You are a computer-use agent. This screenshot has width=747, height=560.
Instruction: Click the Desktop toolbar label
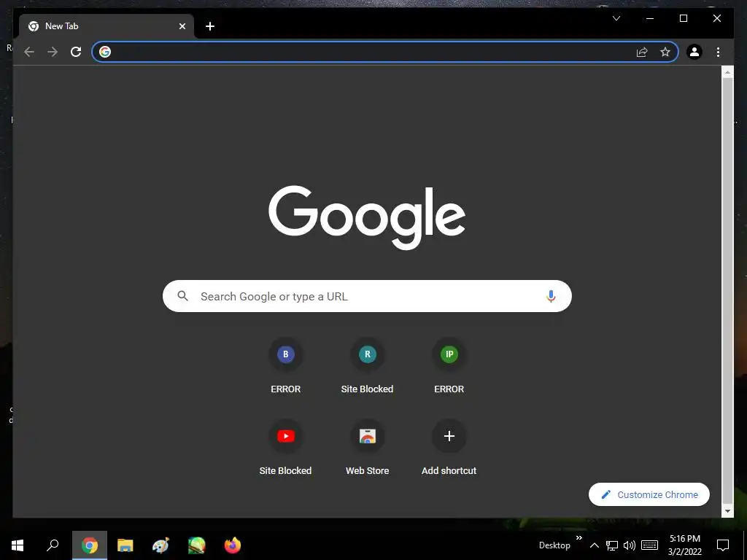(x=554, y=545)
